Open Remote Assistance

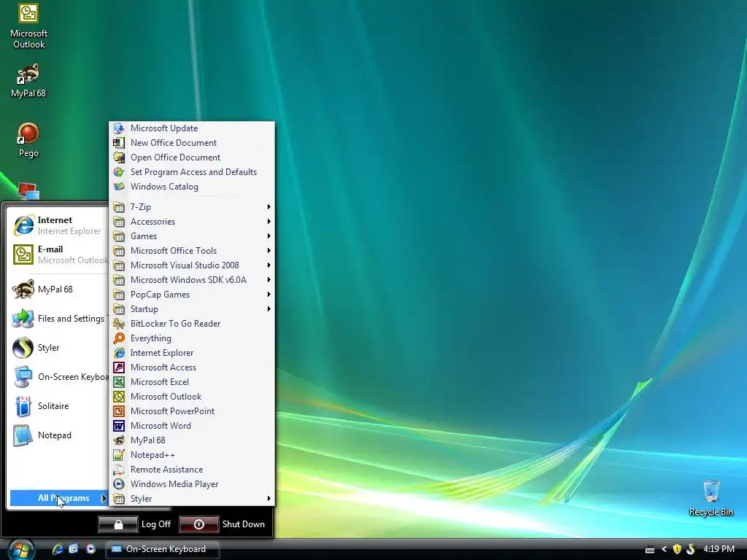click(192, 470)
